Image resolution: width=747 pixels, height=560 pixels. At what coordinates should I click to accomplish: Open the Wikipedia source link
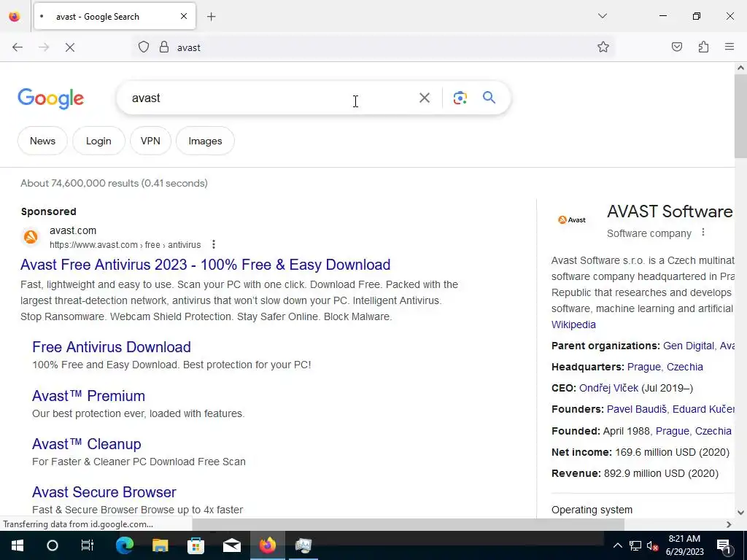point(573,324)
